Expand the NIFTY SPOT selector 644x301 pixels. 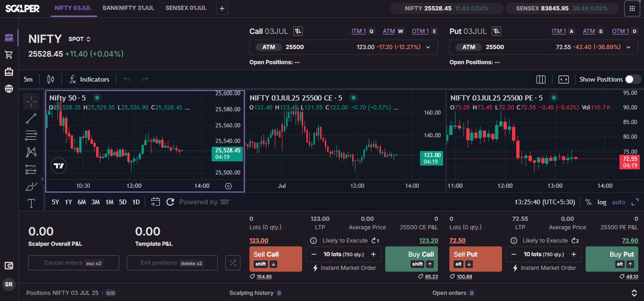[x=79, y=39]
